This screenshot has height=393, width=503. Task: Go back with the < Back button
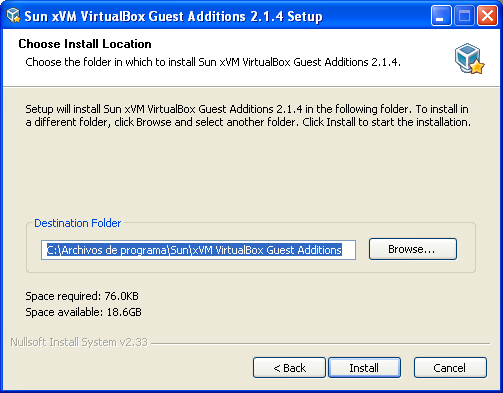coord(289,368)
